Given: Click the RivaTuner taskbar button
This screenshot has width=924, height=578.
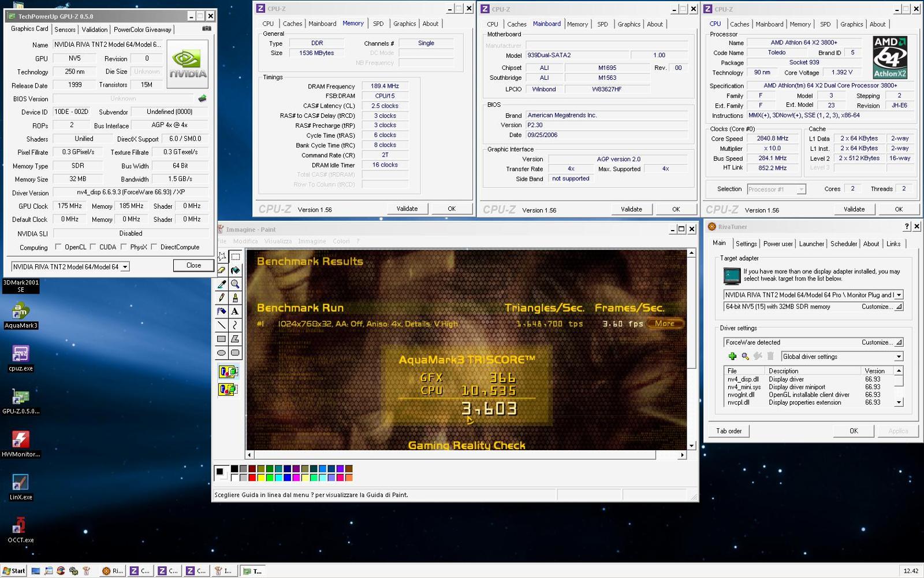Looking at the screenshot, I should (113, 570).
